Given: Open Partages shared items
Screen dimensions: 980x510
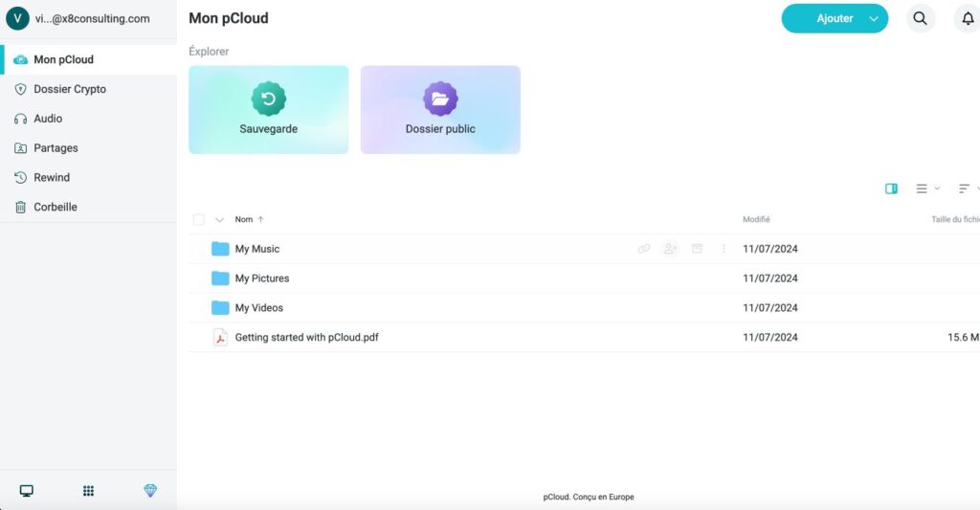Looking at the screenshot, I should pos(88,147).
